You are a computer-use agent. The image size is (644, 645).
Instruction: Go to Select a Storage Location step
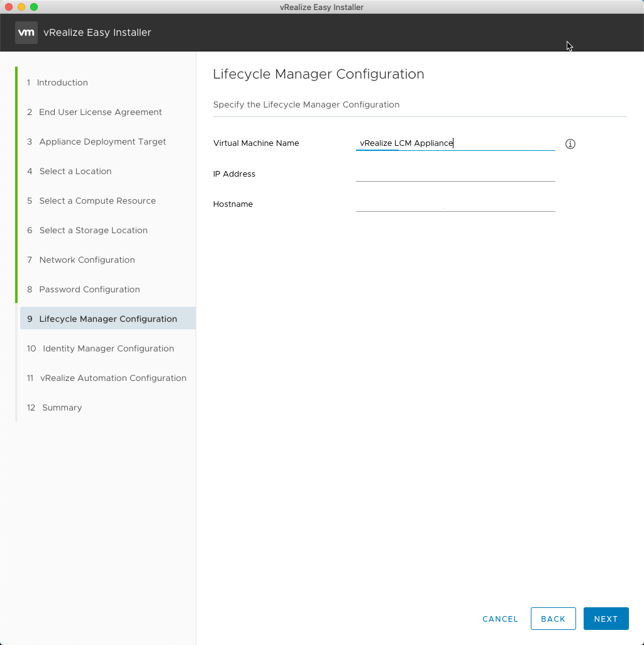[x=93, y=230]
